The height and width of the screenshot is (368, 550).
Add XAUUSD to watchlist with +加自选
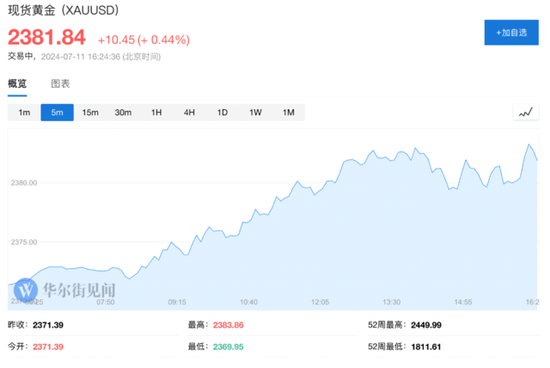[x=511, y=33]
